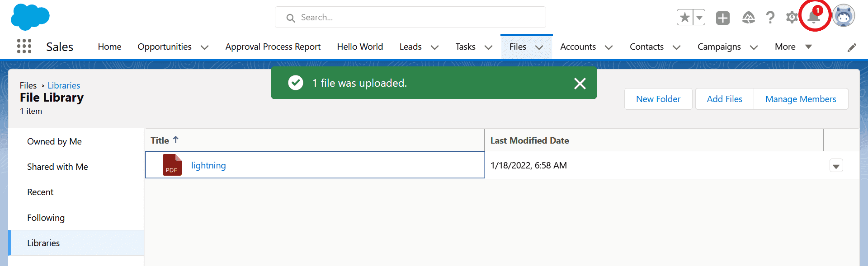This screenshot has width=868, height=266.
Task: Click the Favorites star icon
Action: pos(685,18)
